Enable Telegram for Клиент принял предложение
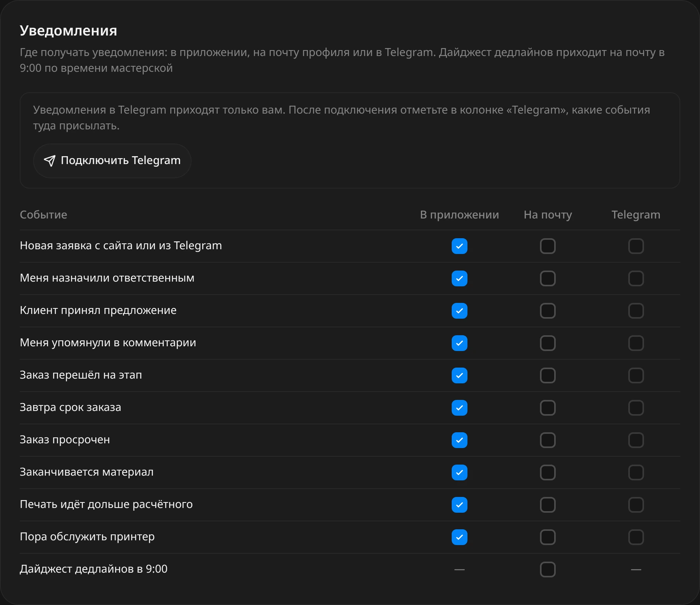700x605 pixels. [636, 311]
